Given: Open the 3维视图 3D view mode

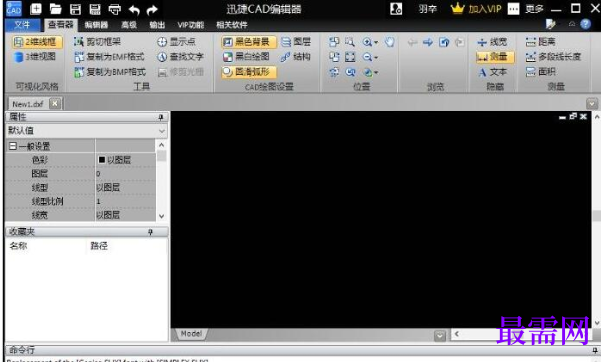Looking at the screenshot, I should click(x=35, y=57).
